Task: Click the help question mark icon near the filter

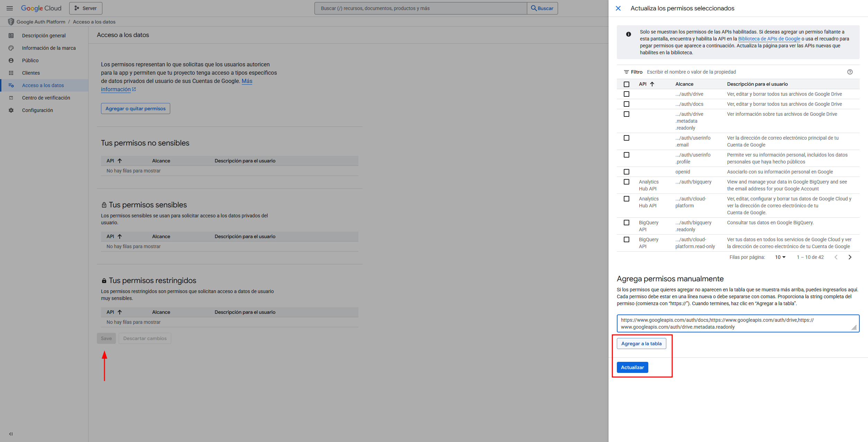Action: click(x=851, y=72)
